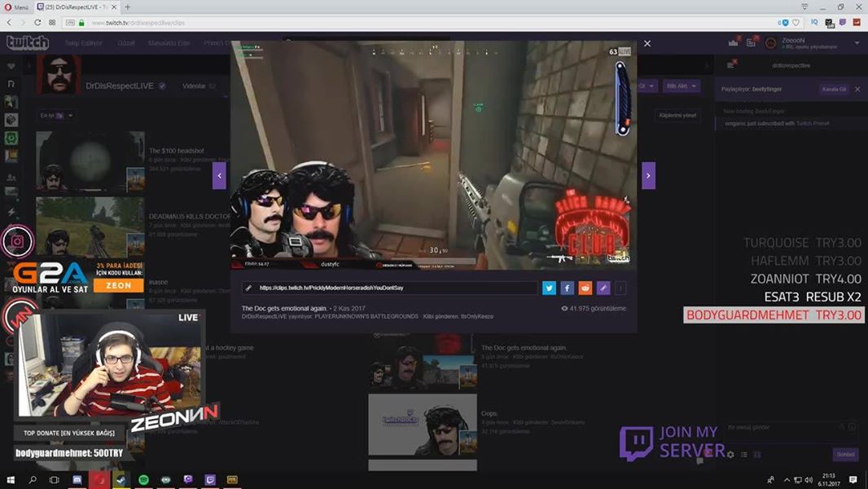Open the Gözat nav link
This screenshot has width=868, height=489.
click(x=126, y=42)
